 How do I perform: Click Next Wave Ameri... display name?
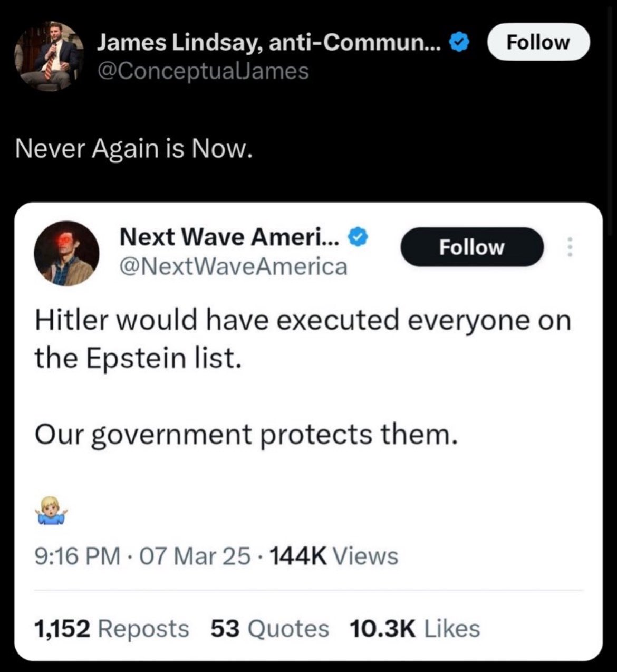pyautogui.click(x=230, y=237)
